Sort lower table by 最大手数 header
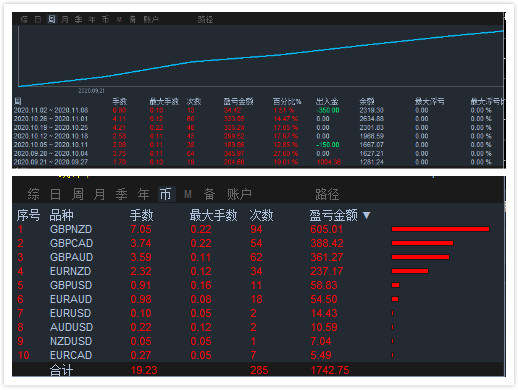 pyautogui.click(x=213, y=215)
